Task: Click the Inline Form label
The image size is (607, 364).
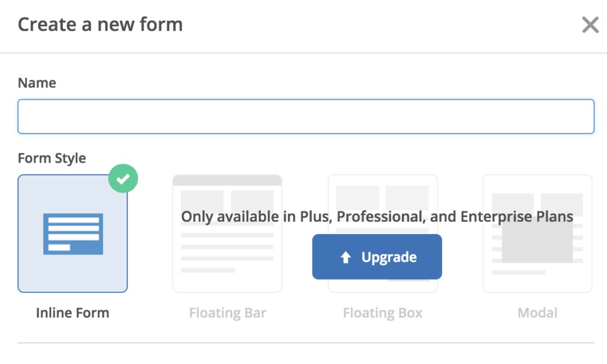Action: (73, 313)
